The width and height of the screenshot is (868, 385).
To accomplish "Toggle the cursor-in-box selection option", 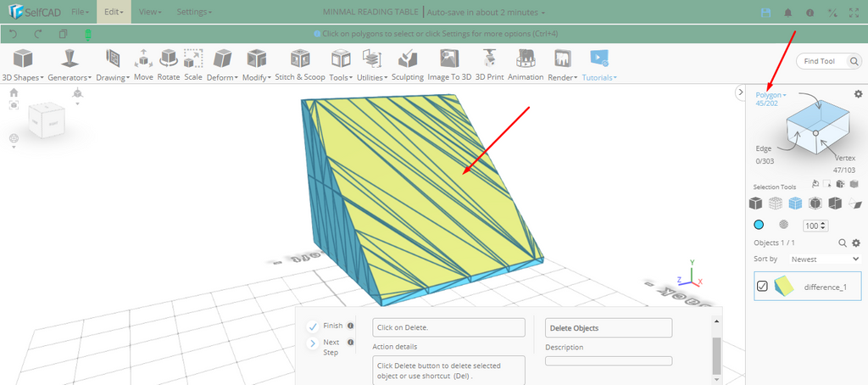I will [x=827, y=184].
